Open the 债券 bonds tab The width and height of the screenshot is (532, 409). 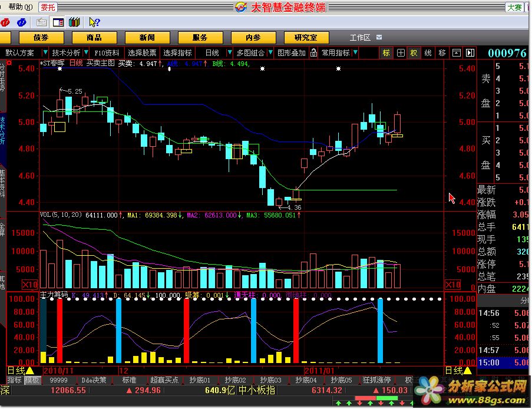[x=41, y=37]
